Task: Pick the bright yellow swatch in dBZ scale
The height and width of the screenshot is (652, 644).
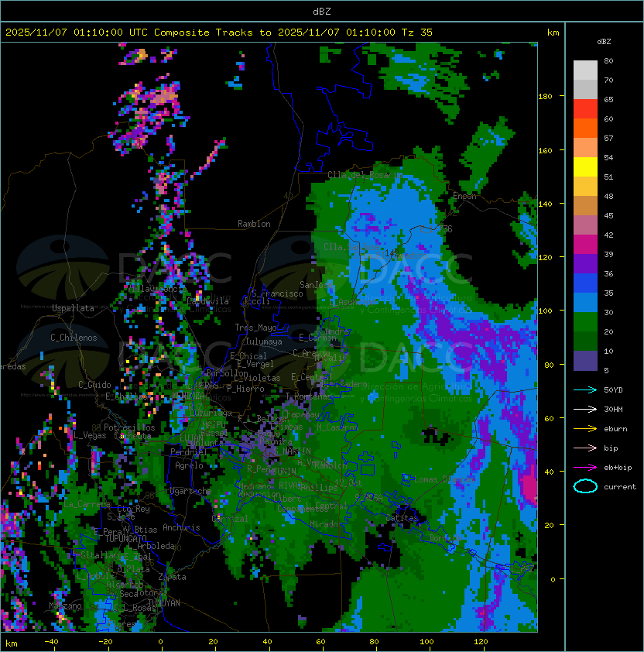Action: coord(585,167)
